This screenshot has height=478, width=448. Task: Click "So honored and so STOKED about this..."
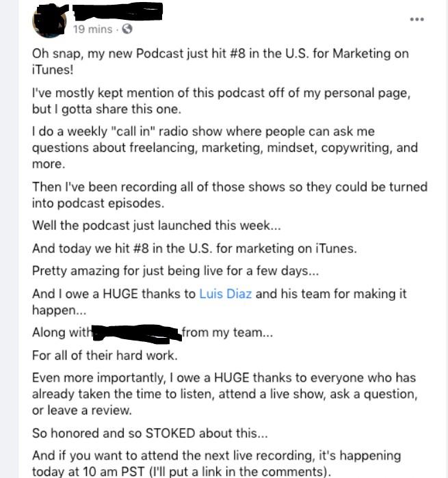tap(150, 433)
